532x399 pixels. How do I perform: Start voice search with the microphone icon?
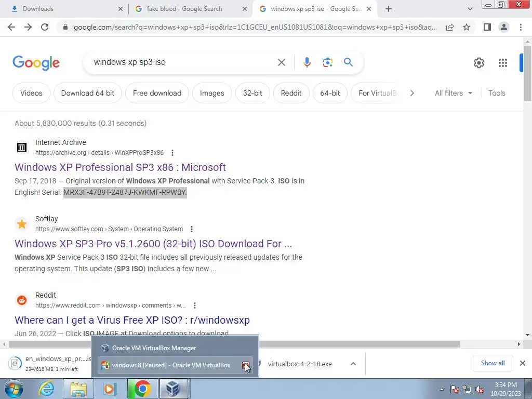pos(307,62)
